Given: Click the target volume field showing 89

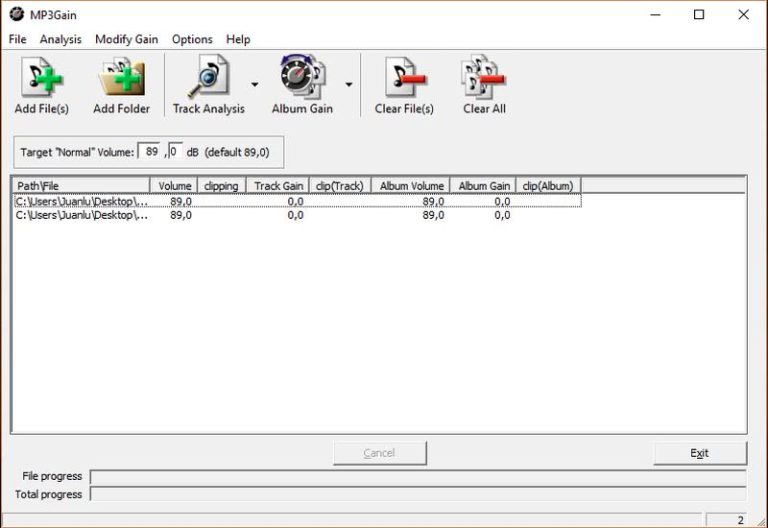Looking at the screenshot, I should coord(151,151).
